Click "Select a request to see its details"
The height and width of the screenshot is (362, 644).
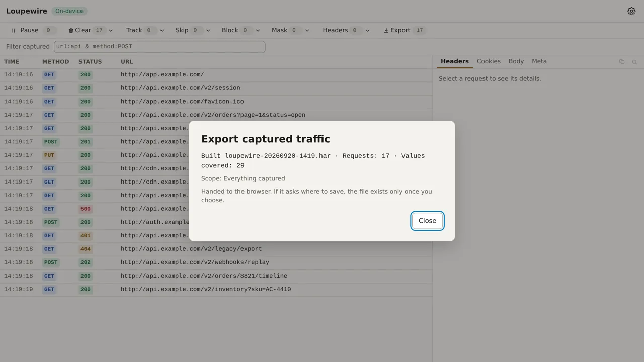[490, 79]
